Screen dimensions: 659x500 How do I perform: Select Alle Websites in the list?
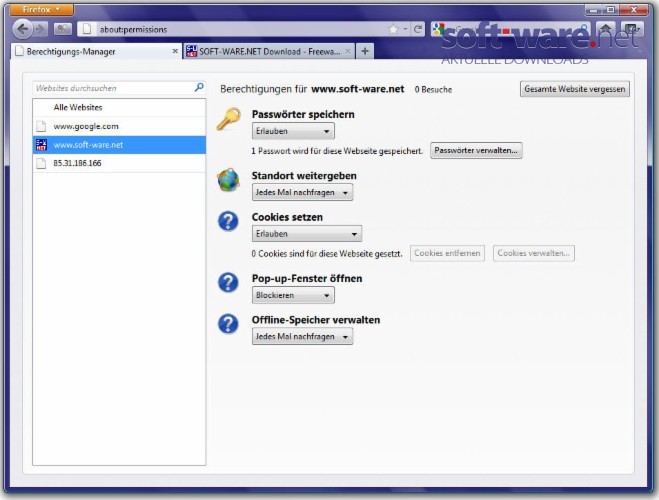point(119,108)
